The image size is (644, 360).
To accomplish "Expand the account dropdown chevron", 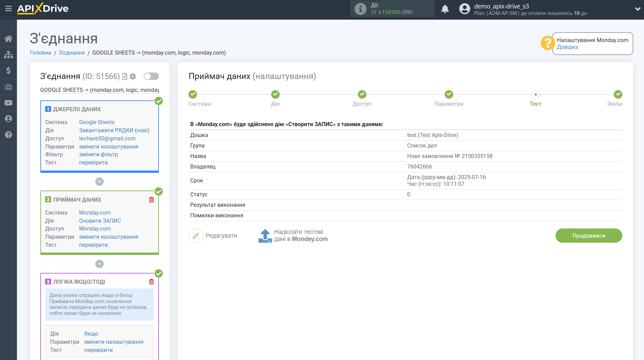I will point(637,9).
